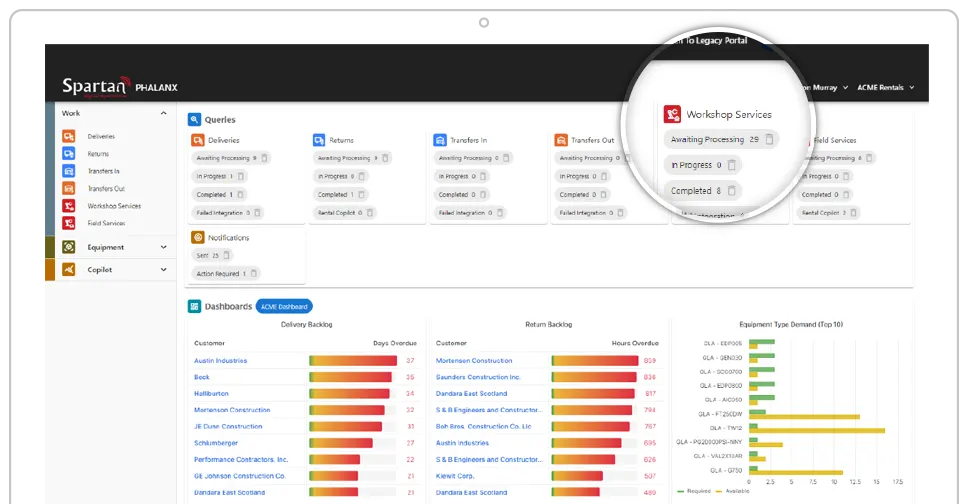The width and height of the screenshot is (969, 504).
Task: Open Deliveries in the Work sidebar
Action: (101, 136)
